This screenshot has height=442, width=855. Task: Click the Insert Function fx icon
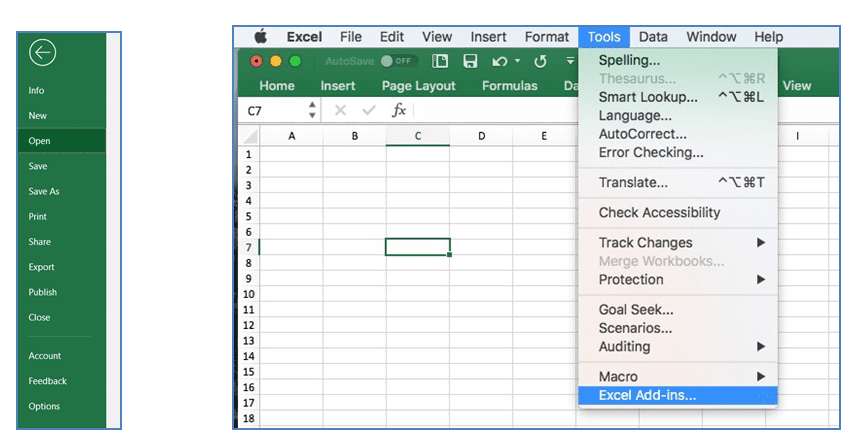(x=399, y=110)
